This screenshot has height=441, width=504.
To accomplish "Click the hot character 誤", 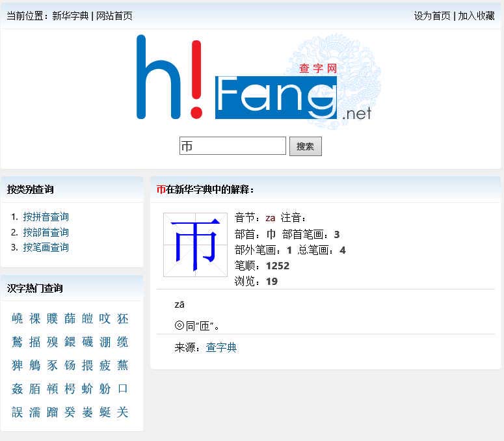I will tap(18, 412).
